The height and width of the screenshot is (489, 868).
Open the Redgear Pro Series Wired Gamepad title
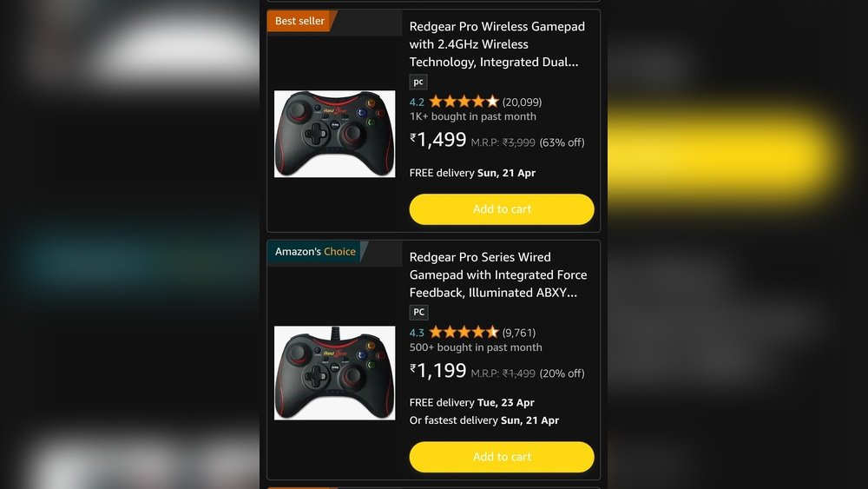point(497,274)
